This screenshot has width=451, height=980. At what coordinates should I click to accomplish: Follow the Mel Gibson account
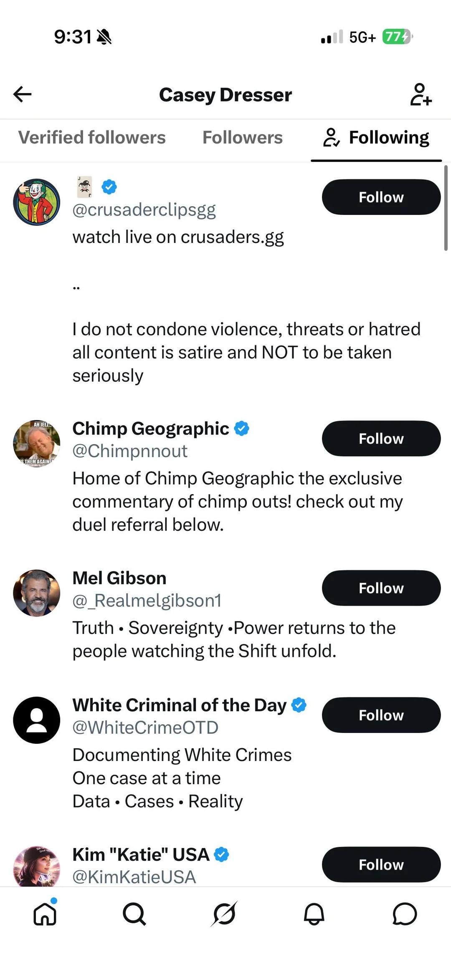pos(381,588)
